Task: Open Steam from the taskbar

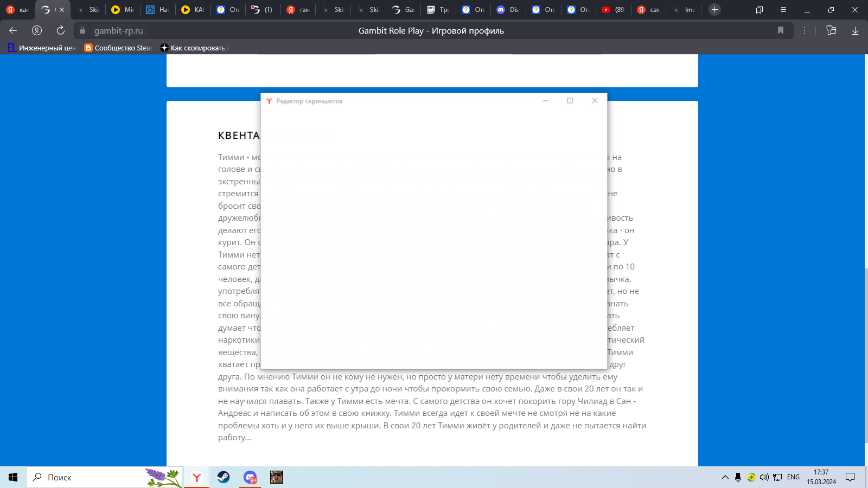Action: tap(224, 477)
